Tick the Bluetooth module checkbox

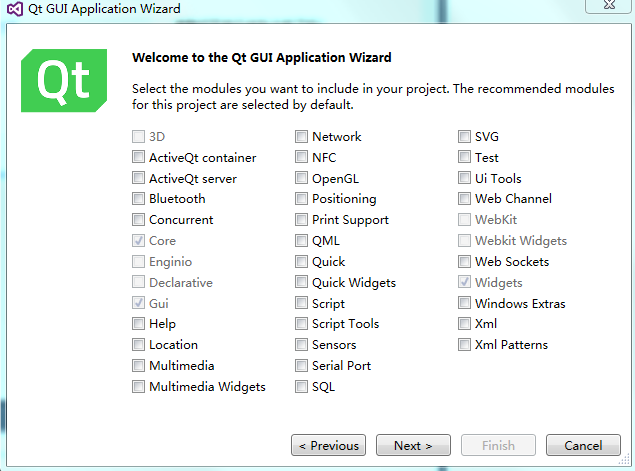coord(139,198)
